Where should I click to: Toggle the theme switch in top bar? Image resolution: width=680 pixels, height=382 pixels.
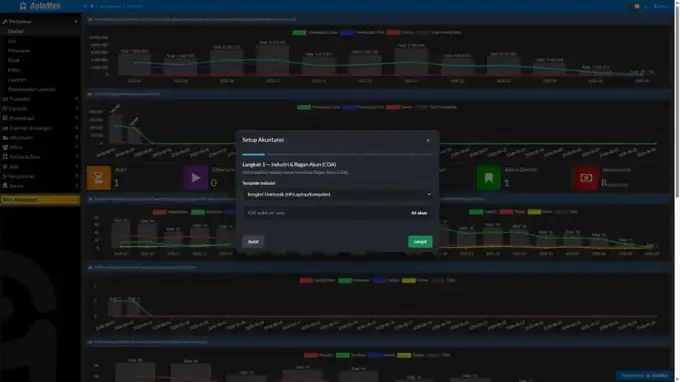click(x=636, y=6)
